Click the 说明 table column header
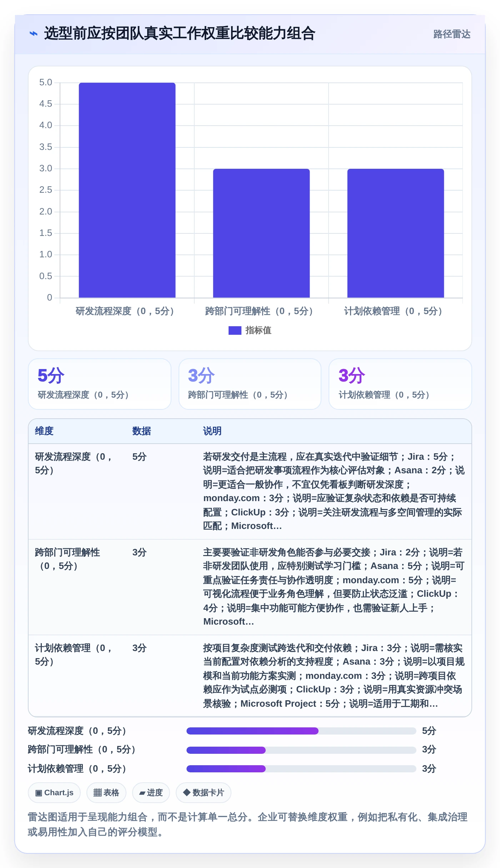This screenshot has width=500, height=868. pos(212,431)
